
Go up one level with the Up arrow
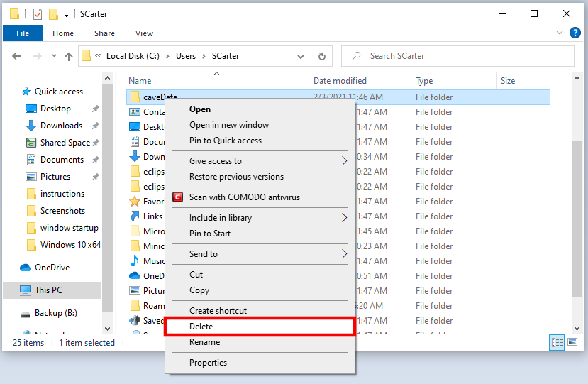[69, 56]
